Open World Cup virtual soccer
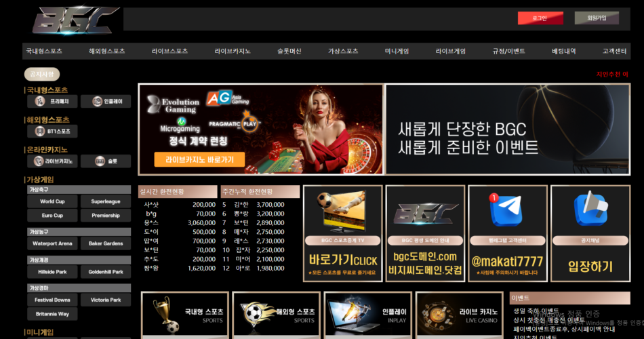Screen dimensions: 644x339 tap(52, 202)
